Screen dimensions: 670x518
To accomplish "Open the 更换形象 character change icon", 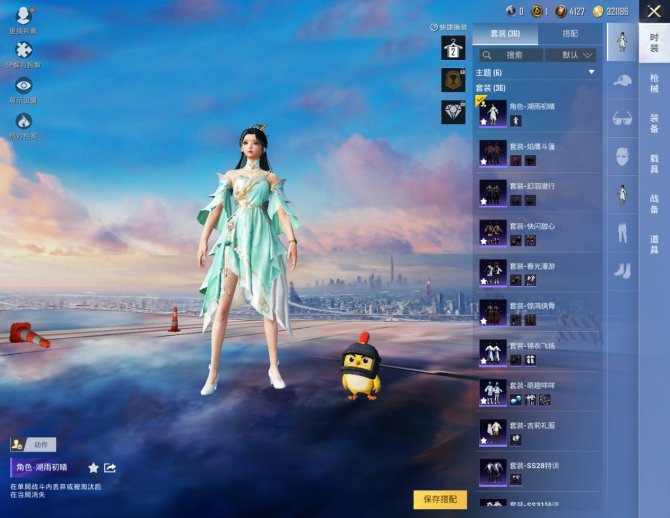I will coord(24,16).
